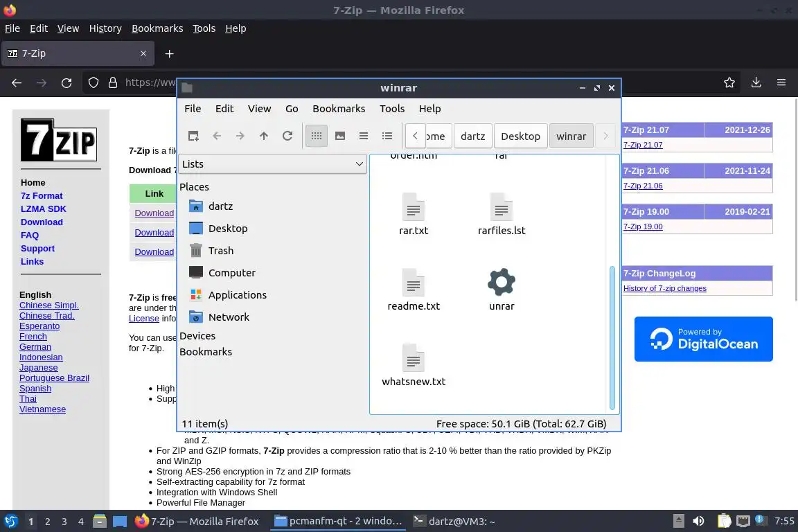
Task: Show site security lock info
Action: 113,82
